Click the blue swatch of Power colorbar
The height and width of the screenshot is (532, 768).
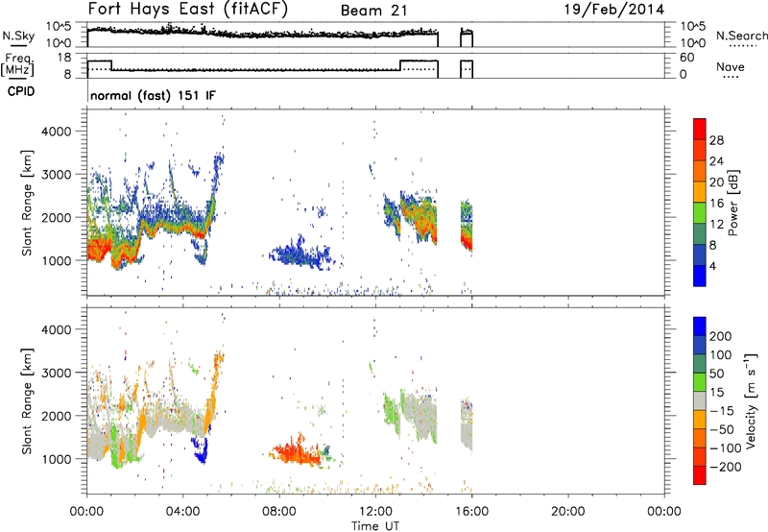click(700, 276)
